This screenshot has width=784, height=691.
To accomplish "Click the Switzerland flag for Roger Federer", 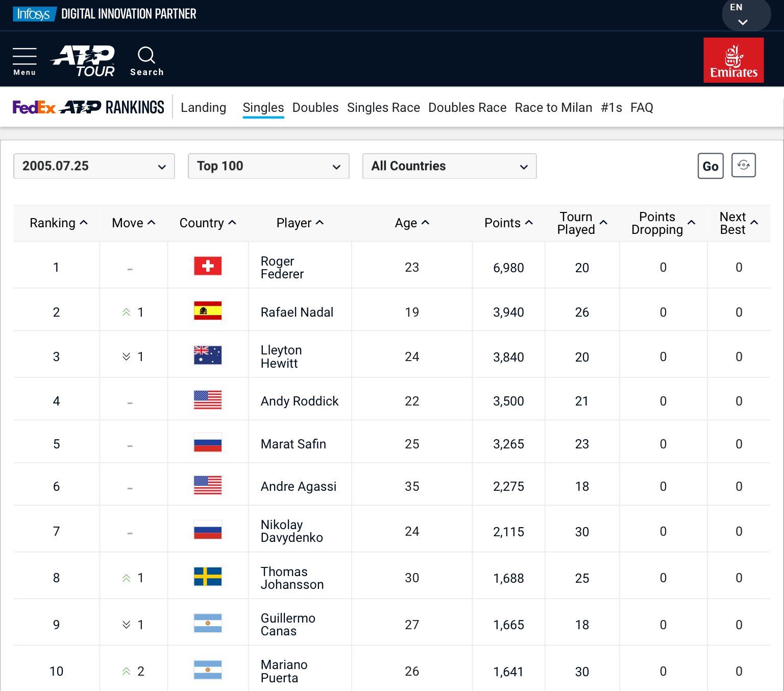I will 208,266.
